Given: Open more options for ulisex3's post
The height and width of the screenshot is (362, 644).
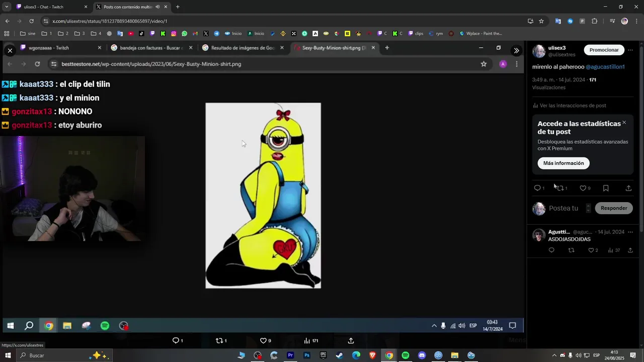Looking at the screenshot, I should [x=630, y=50].
